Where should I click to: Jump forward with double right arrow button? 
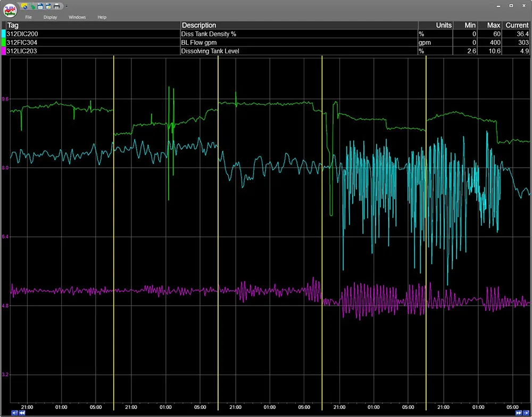[519, 413]
